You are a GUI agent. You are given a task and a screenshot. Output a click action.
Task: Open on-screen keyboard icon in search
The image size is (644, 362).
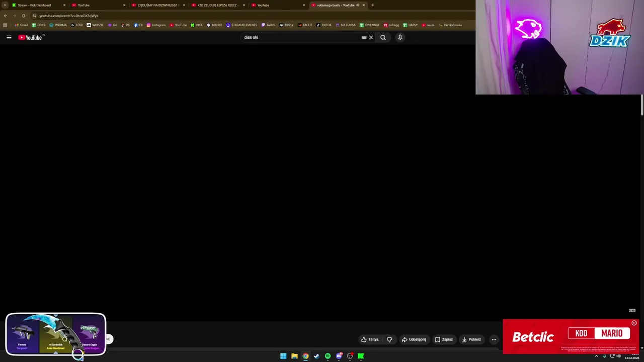[x=364, y=37]
